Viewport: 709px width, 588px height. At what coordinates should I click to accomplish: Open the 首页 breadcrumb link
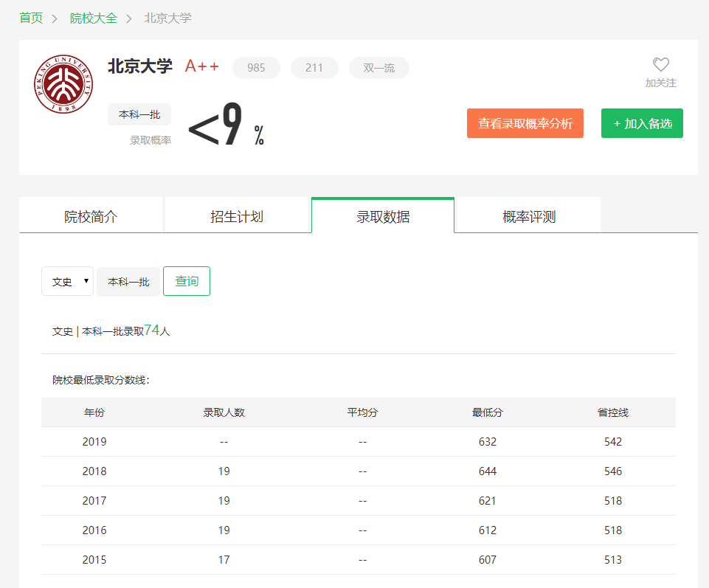pos(31,18)
